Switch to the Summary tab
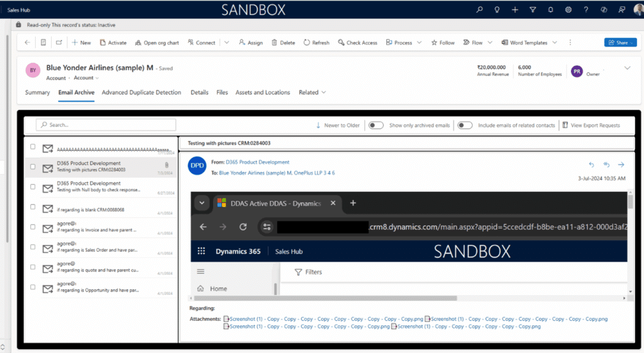Image resolution: width=644 pixels, height=353 pixels. coord(37,92)
